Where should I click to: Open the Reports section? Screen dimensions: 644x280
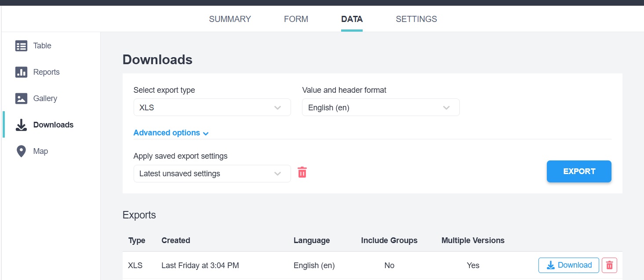(x=46, y=72)
